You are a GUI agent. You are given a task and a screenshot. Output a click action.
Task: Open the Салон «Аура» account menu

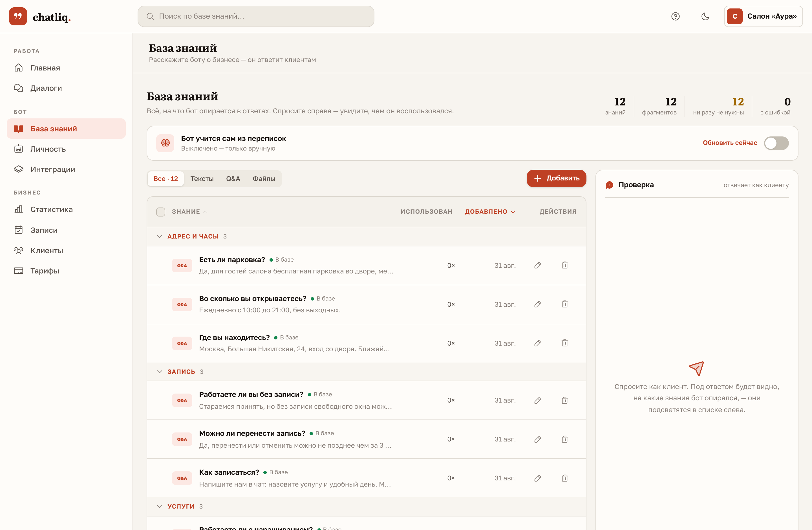[x=763, y=16]
